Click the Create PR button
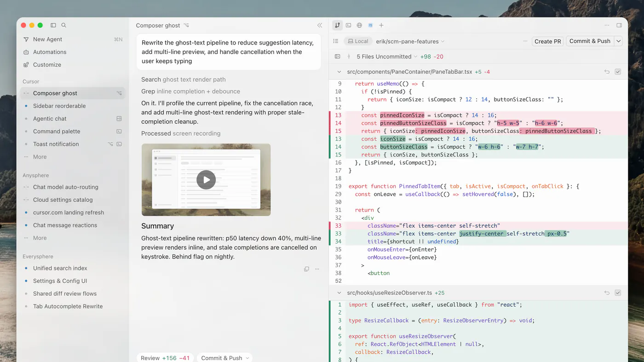644x362 pixels. (x=548, y=41)
